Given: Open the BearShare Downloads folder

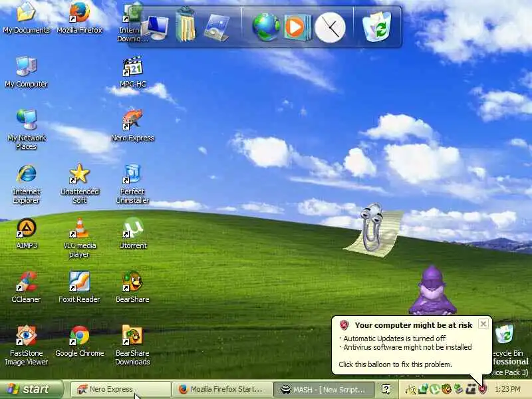Looking at the screenshot, I should pos(132,345).
